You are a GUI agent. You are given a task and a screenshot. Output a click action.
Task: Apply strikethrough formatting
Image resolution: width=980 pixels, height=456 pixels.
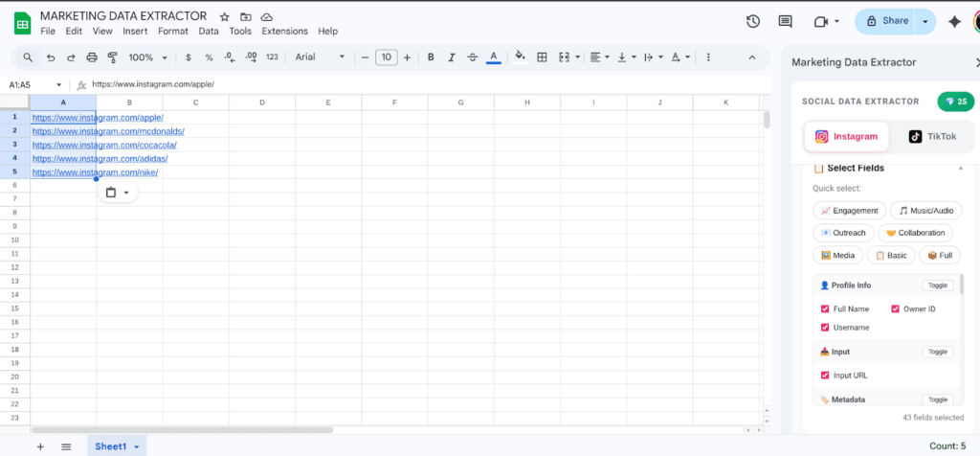[x=473, y=57]
